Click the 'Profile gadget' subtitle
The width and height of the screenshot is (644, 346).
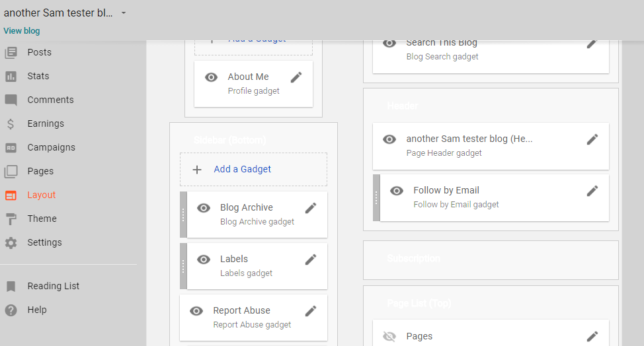click(x=253, y=91)
